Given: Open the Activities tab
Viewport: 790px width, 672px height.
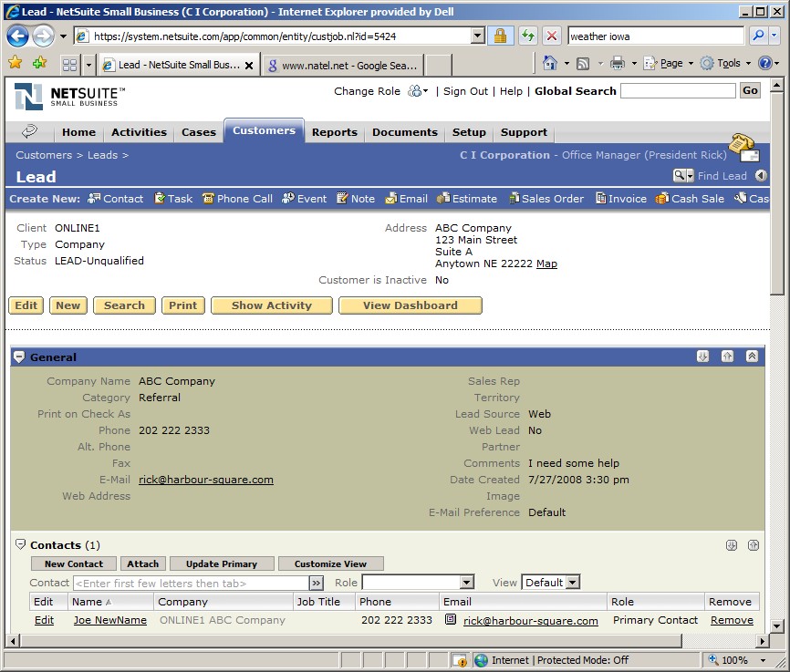Looking at the screenshot, I should coord(139,132).
